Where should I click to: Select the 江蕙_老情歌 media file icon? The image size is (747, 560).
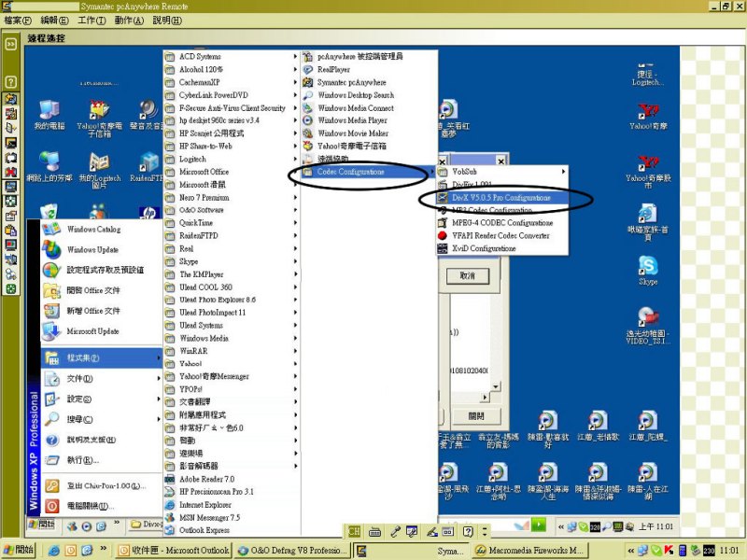pyautogui.click(x=598, y=426)
